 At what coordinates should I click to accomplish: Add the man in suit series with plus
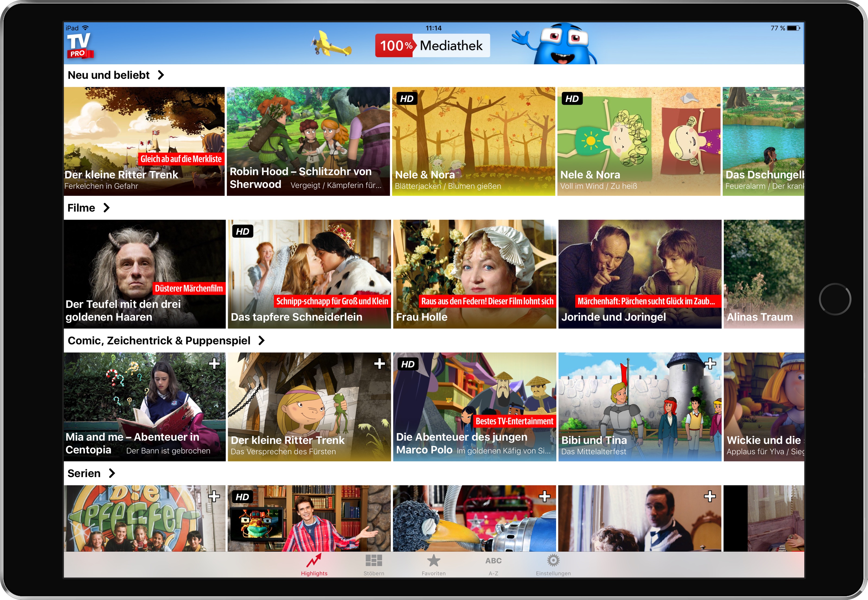click(710, 496)
